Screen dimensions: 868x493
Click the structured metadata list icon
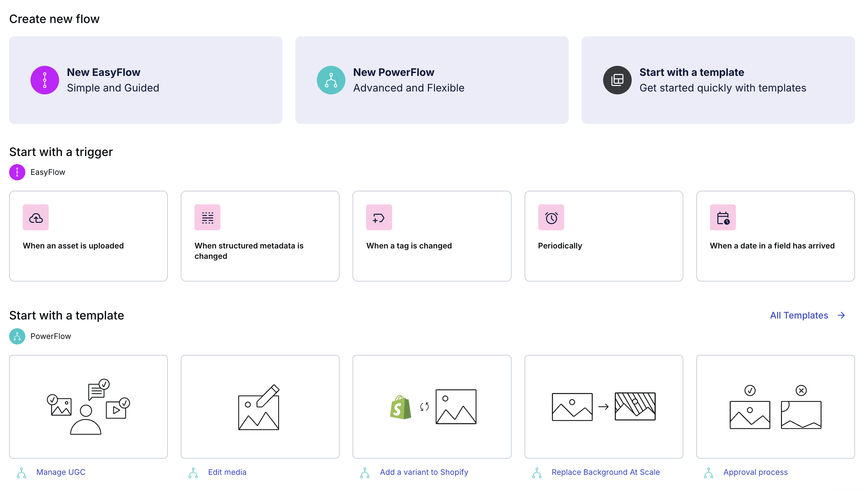207,217
